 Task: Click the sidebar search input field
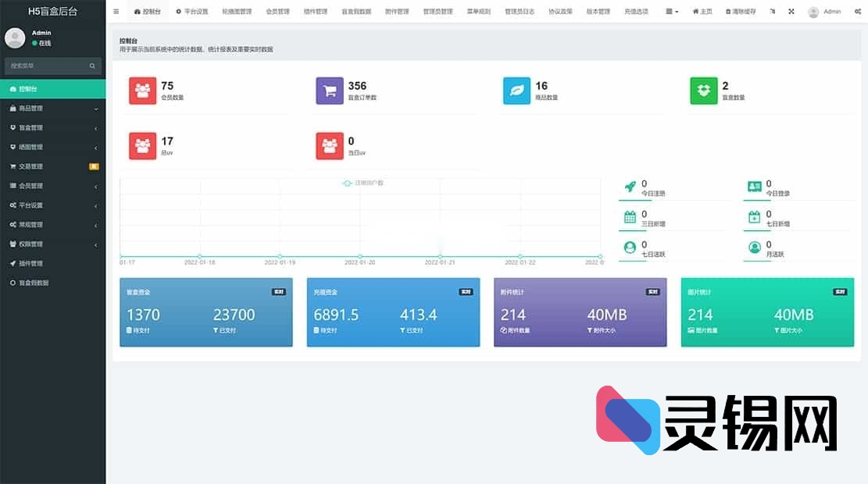pos(47,66)
